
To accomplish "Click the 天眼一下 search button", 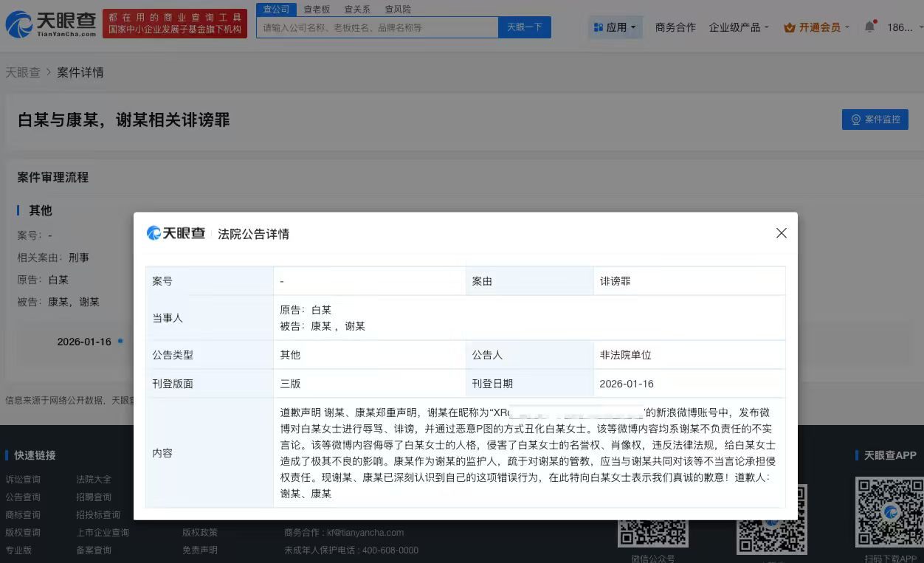I will (525, 27).
